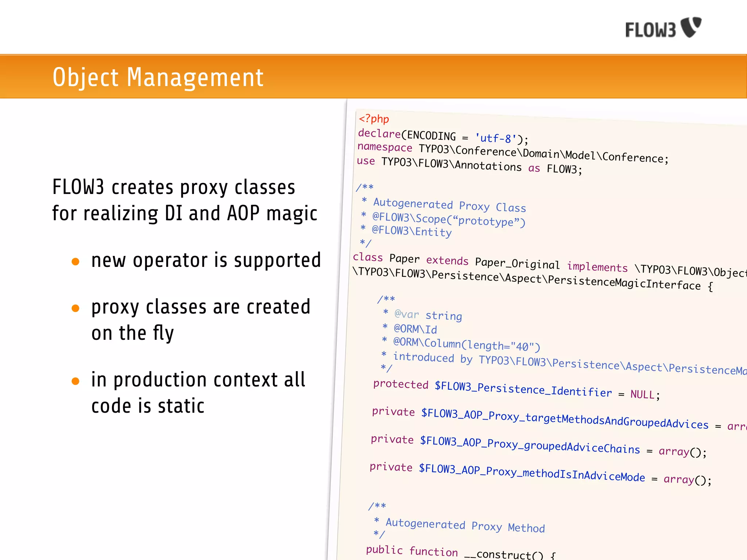Click 'class Paper extends Paper_Original' declaration
747x560 pixels.
(456, 261)
